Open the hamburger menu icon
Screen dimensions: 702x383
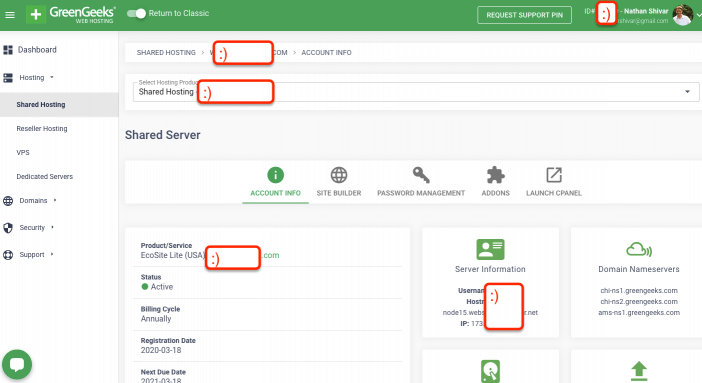click(10, 15)
